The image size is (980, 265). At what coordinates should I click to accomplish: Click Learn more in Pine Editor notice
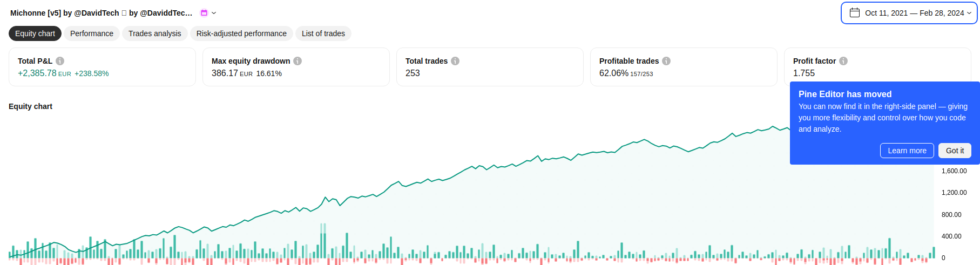[x=907, y=151]
